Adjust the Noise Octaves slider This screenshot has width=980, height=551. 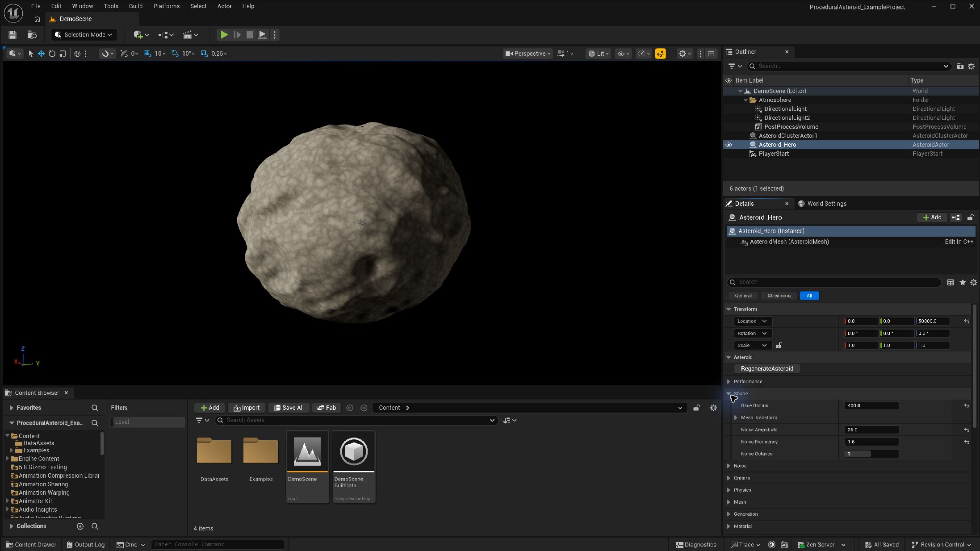point(871,454)
